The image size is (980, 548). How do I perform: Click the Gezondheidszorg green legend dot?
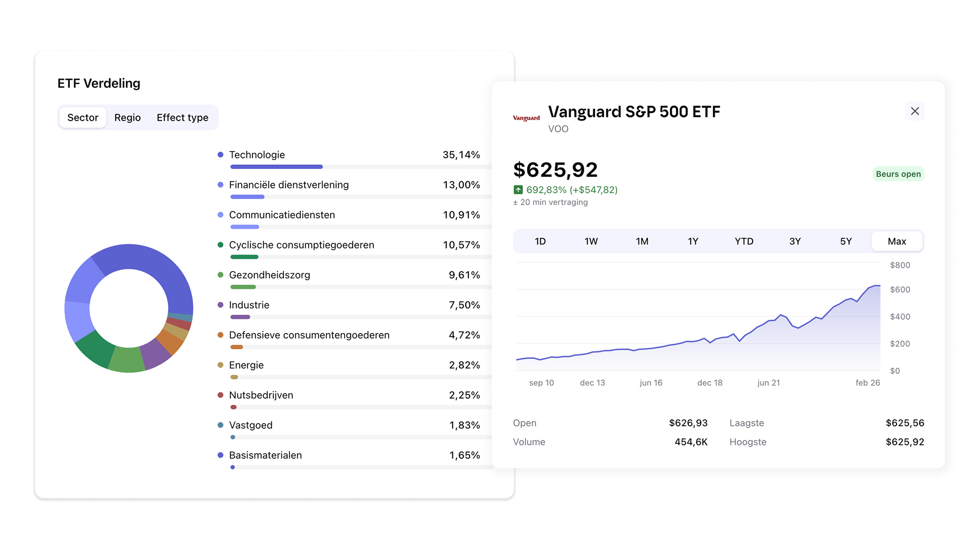[x=220, y=275]
